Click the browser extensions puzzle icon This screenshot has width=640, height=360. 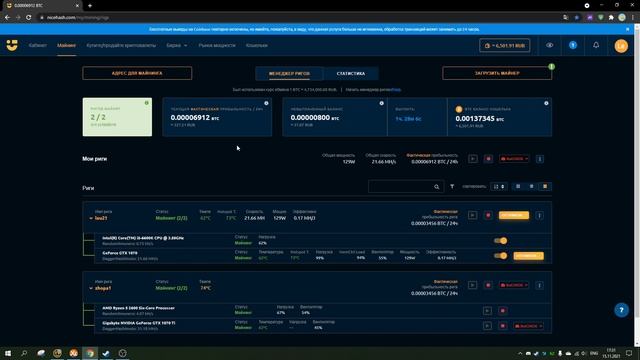click(x=611, y=18)
